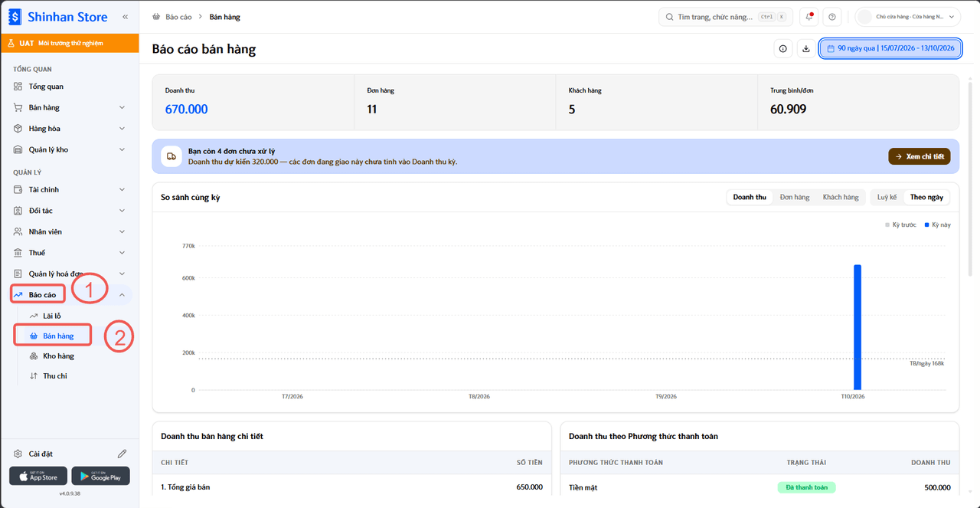The image size is (980, 508).
Task: Open report info via the circle-i icon
Action: coord(782,48)
